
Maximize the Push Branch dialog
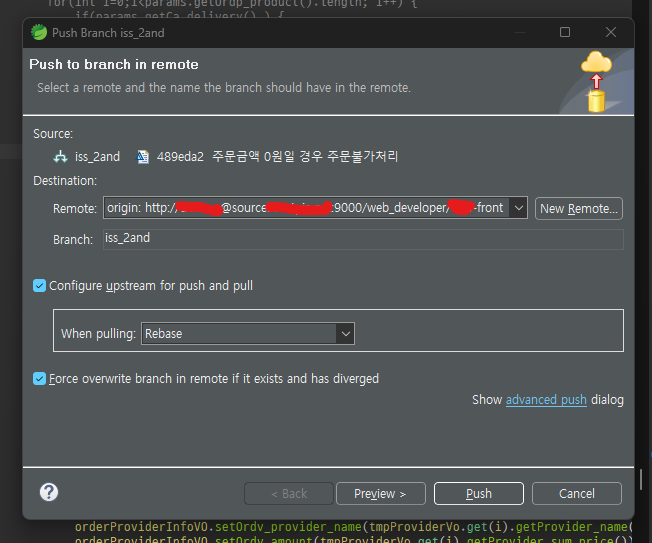(x=565, y=32)
